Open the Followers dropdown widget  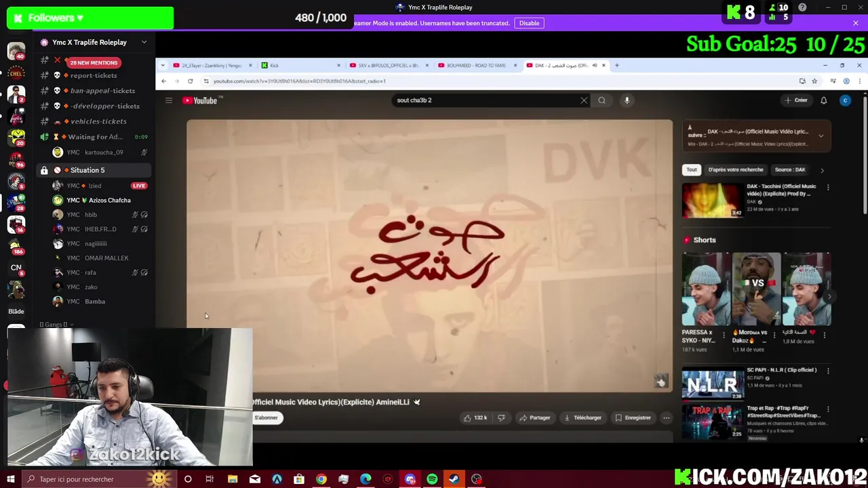coord(90,18)
